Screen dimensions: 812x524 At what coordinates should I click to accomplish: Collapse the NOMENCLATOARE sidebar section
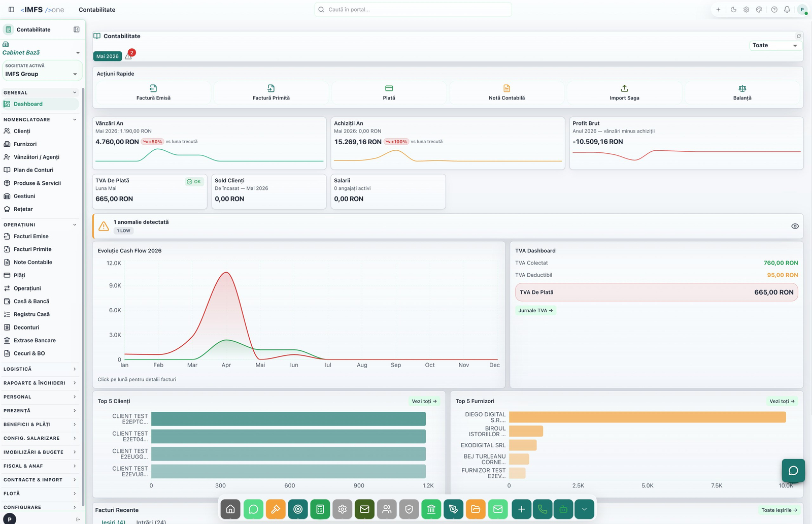tap(41, 120)
